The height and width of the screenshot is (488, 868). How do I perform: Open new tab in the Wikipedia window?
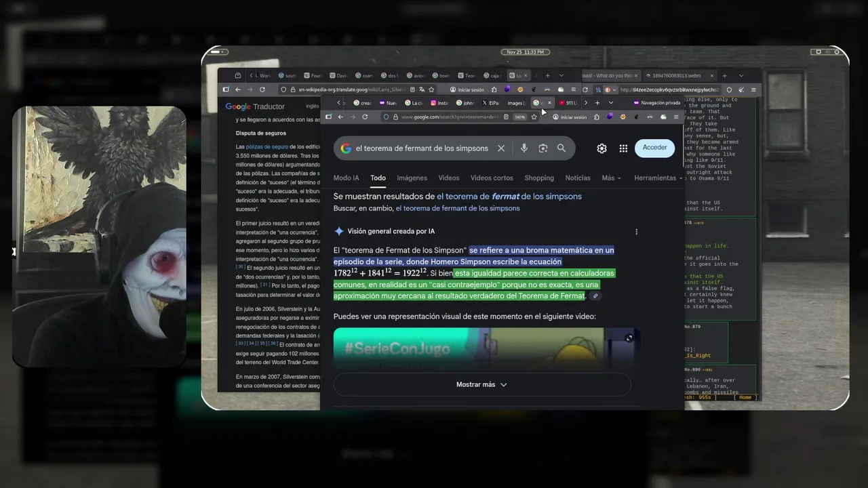(x=547, y=75)
